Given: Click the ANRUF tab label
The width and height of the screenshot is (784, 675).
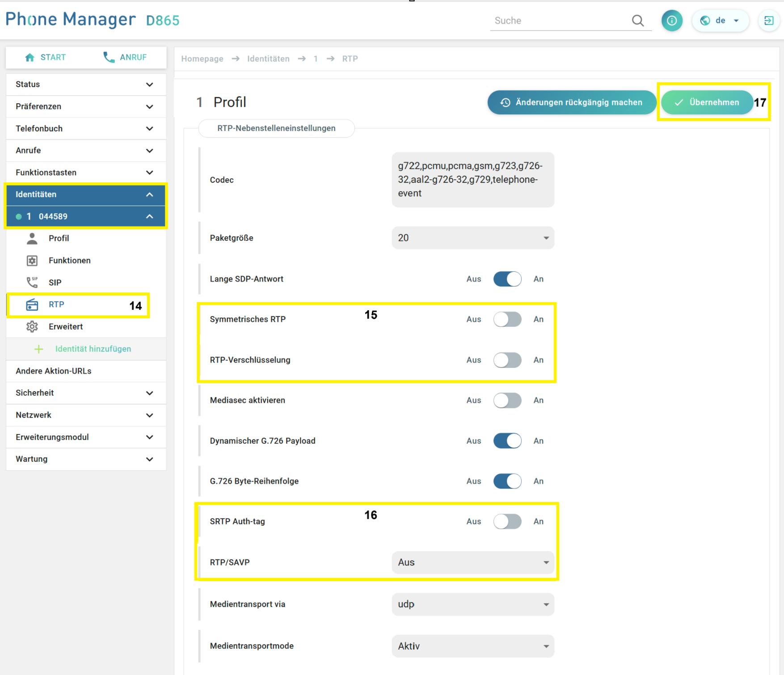Looking at the screenshot, I should (x=133, y=57).
